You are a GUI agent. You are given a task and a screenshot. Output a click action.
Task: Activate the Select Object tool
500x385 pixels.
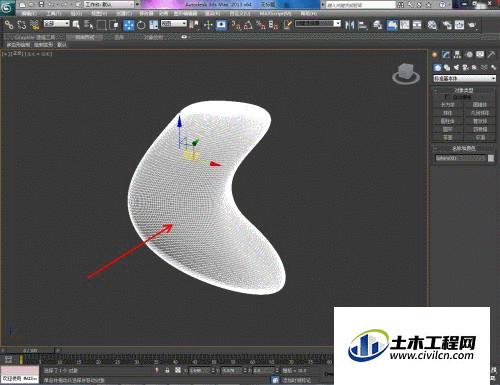[x=76, y=25]
